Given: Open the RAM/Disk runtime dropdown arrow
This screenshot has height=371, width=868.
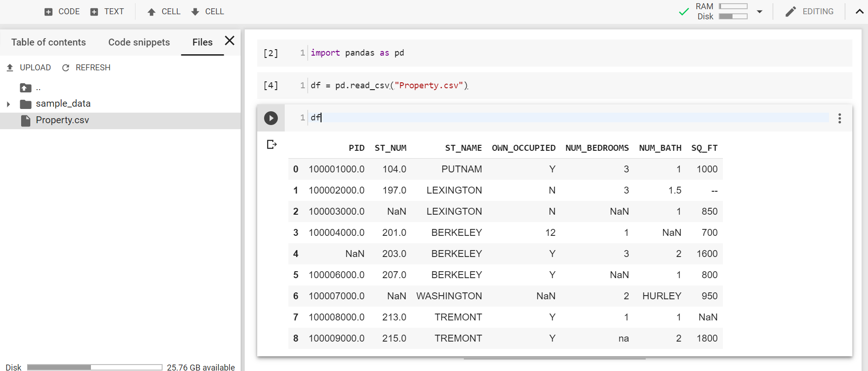Looking at the screenshot, I should (760, 12).
